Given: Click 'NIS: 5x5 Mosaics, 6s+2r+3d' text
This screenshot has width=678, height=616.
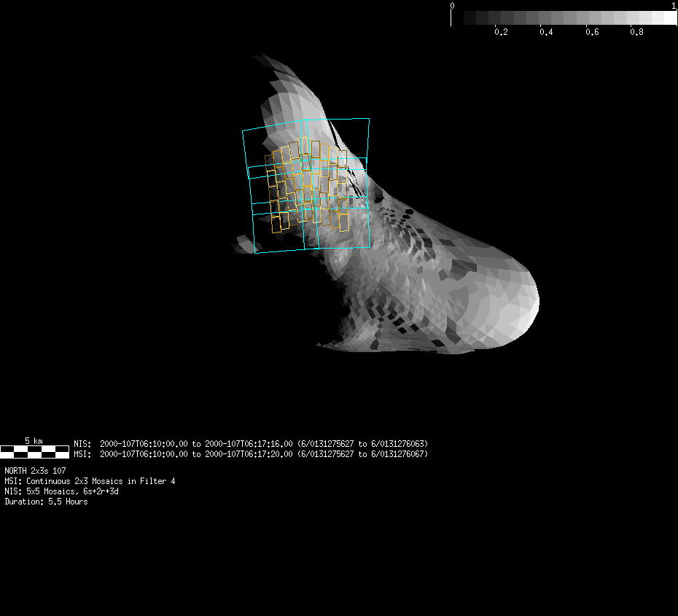Looking at the screenshot, I should tap(61, 491).
